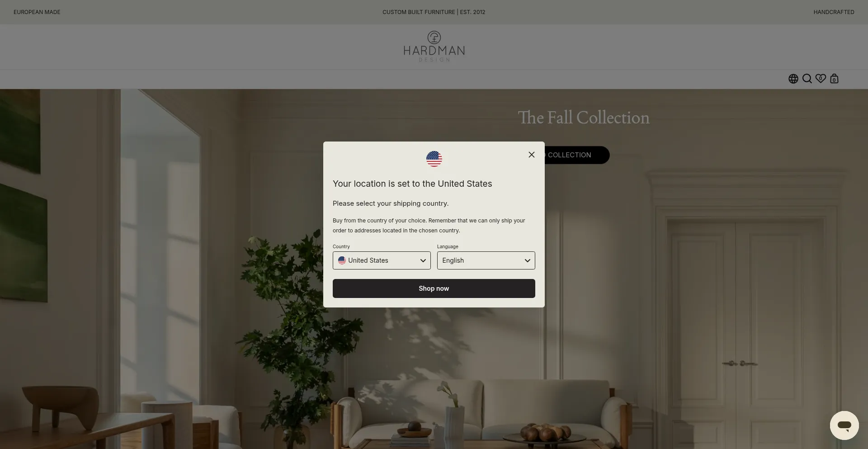Screen dimensions: 868x449
Task: Click the partially hidden Collection button
Action: coord(577,155)
